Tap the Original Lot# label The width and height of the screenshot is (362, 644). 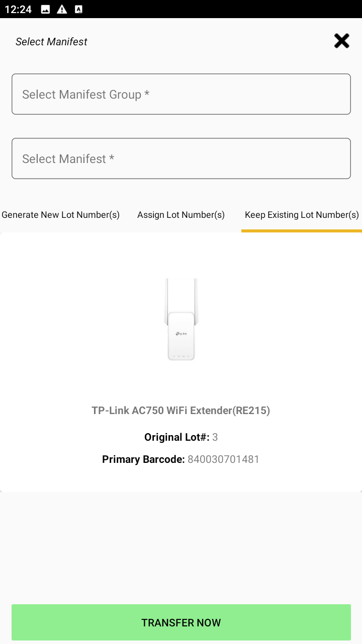tap(176, 437)
